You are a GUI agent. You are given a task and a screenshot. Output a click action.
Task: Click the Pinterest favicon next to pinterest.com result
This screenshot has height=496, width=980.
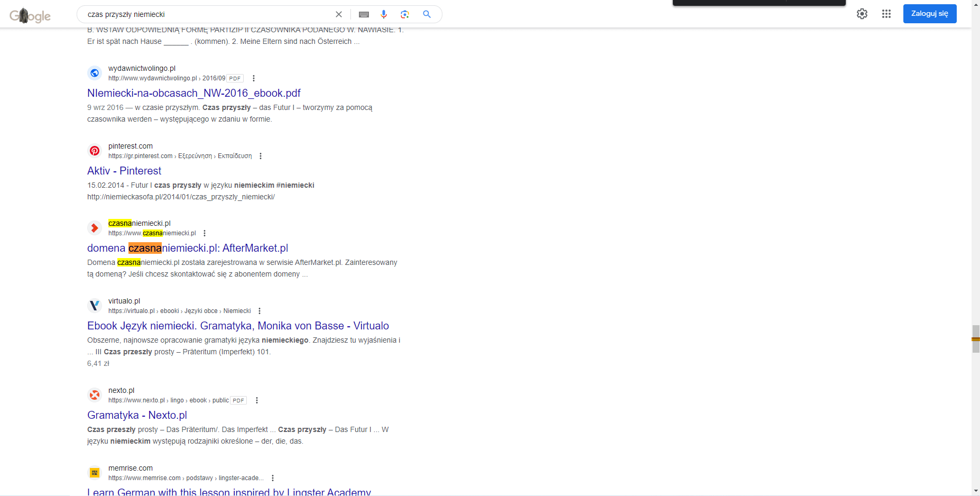(94, 151)
